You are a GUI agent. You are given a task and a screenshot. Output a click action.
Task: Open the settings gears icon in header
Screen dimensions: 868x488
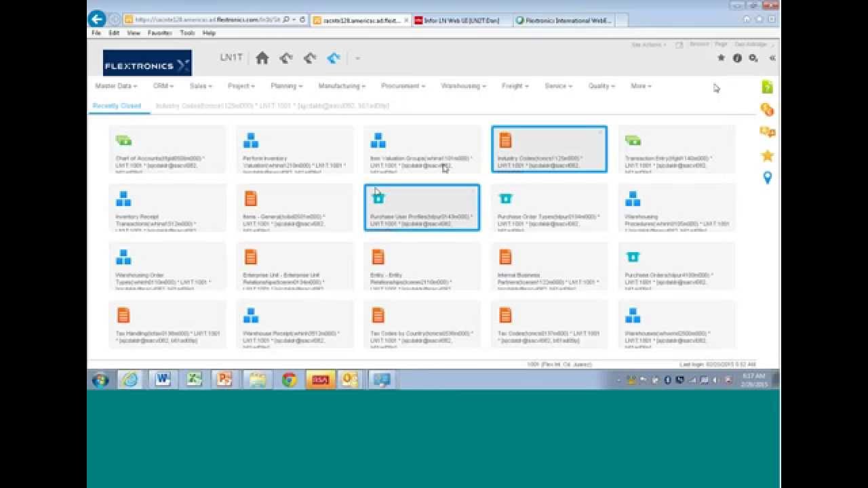753,58
